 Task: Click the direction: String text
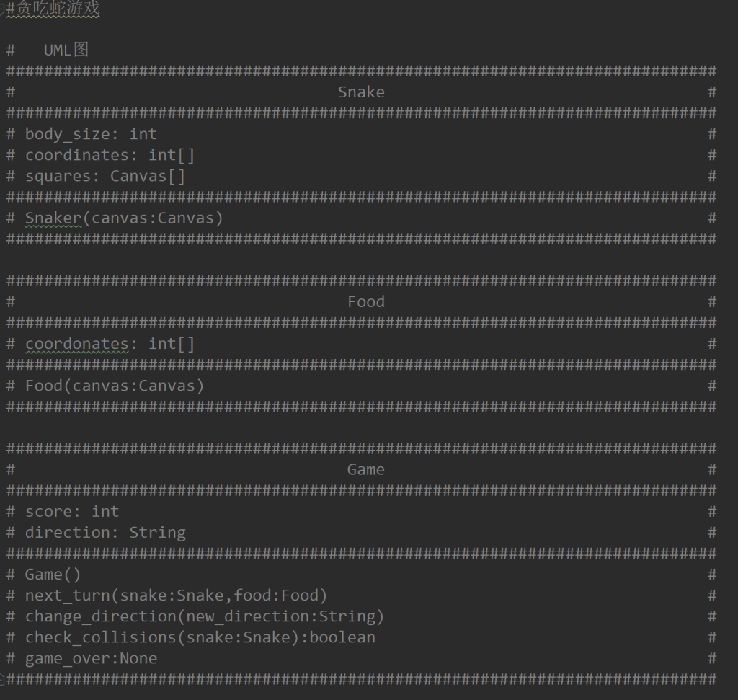point(105,533)
